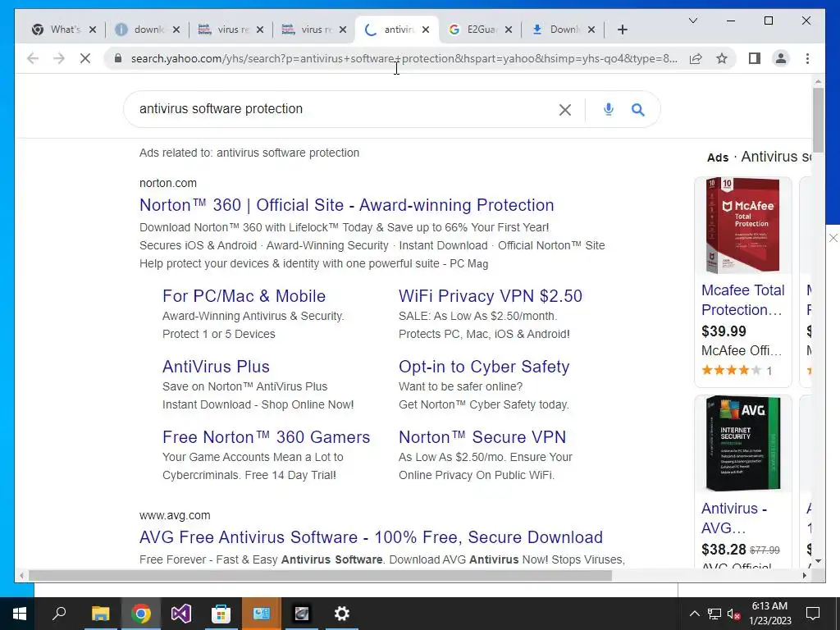Expand the Chrome tab search dropdown
840x630 pixels.
click(x=692, y=21)
